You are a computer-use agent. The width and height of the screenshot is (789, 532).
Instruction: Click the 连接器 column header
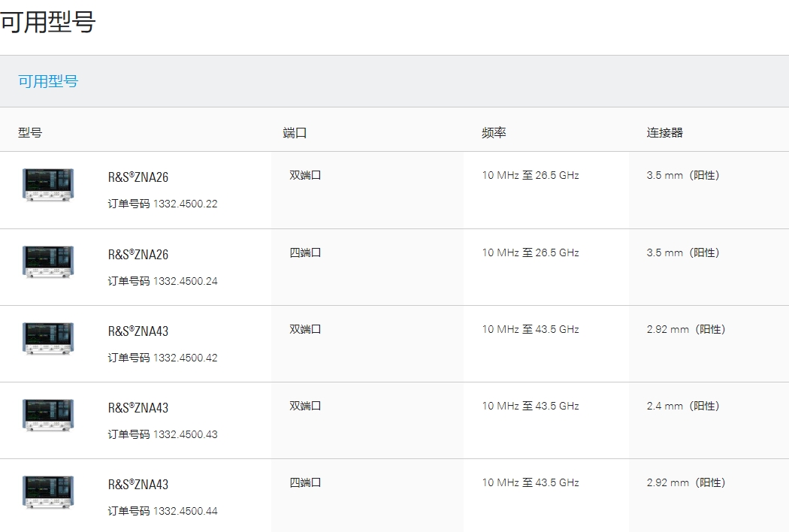(665, 133)
